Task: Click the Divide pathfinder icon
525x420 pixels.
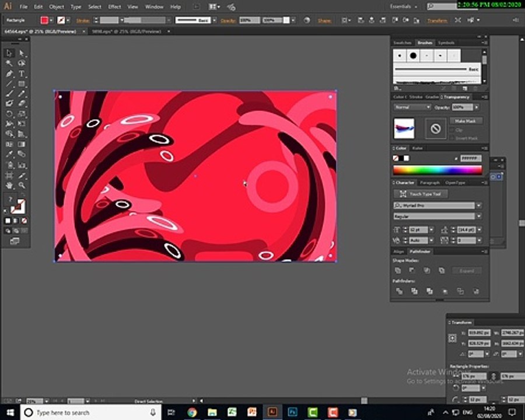Action: coord(399,292)
